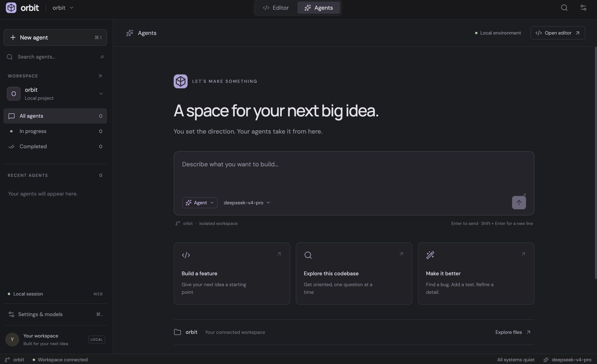Click the code brackets icon on Build a feature card

tap(186, 255)
